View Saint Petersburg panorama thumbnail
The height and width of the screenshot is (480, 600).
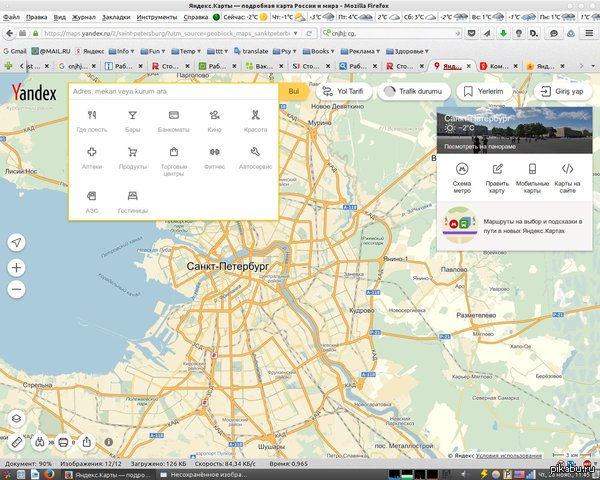515,130
